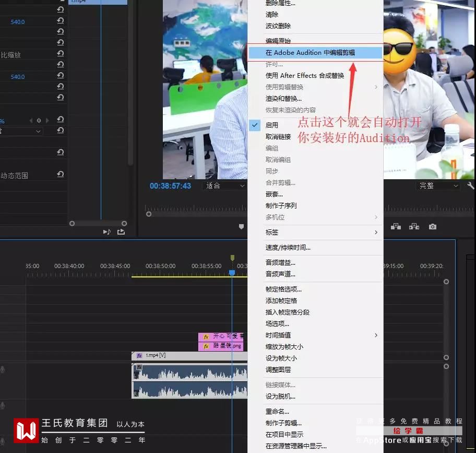The height and width of the screenshot is (453, 476).
Task: Select 音频声道... menu item
Action: click(x=280, y=274)
